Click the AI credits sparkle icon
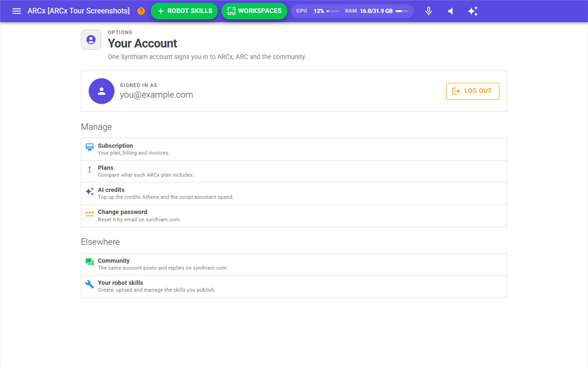 (90, 191)
